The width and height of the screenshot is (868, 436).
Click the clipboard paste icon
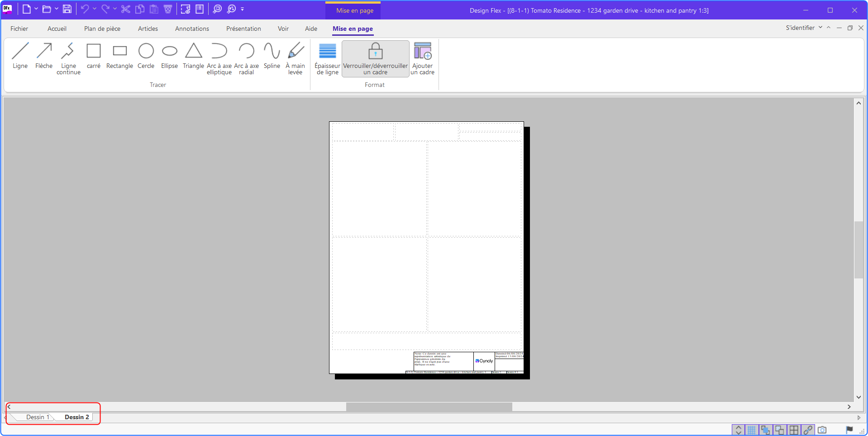[154, 9]
